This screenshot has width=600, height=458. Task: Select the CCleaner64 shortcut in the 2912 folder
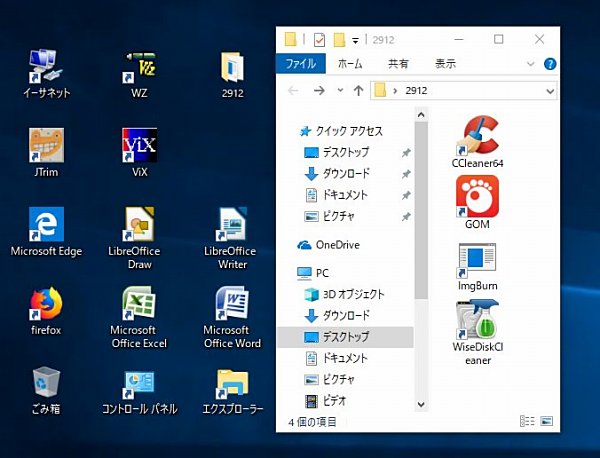pyautogui.click(x=477, y=142)
